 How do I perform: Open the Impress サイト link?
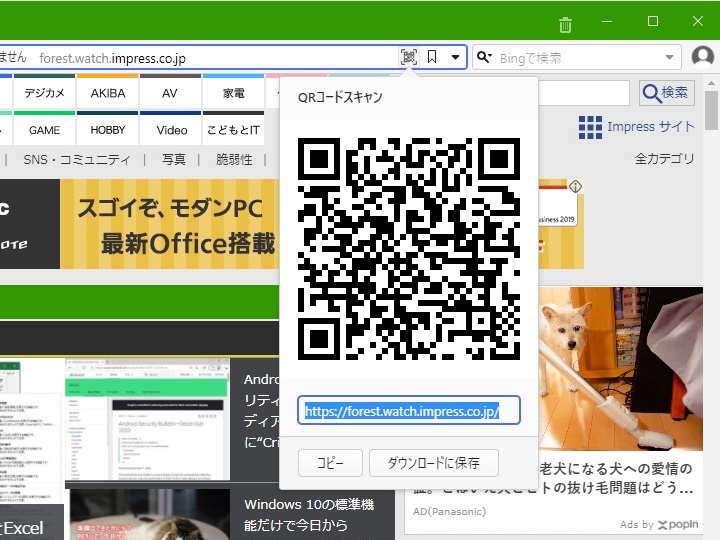651,126
